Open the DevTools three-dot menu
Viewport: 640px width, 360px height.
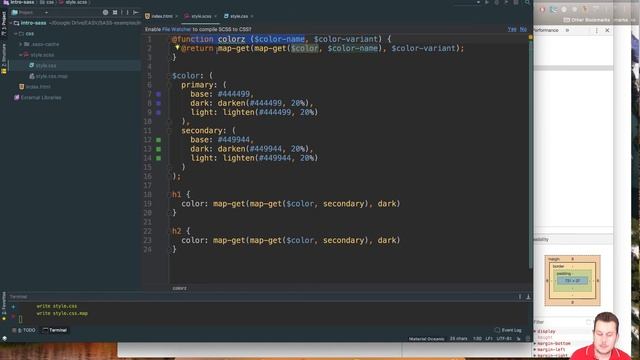pos(597,31)
